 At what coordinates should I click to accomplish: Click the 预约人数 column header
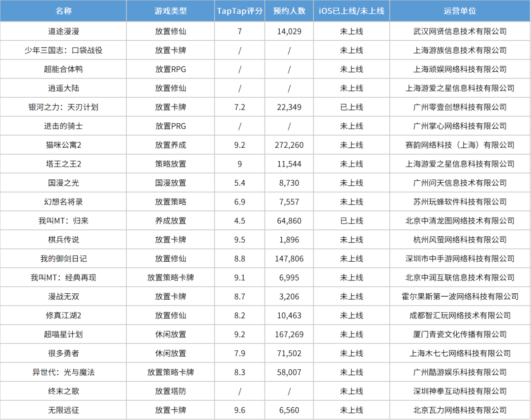289,11
